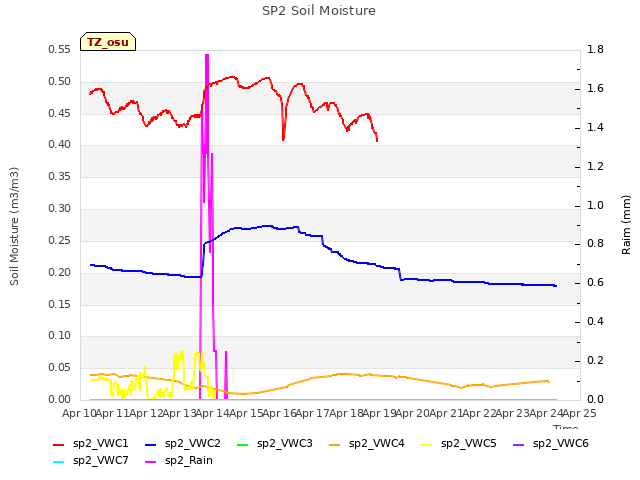Click the 0.45 left axis tick label
Screen dimensions: 640x480
[60, 113]
